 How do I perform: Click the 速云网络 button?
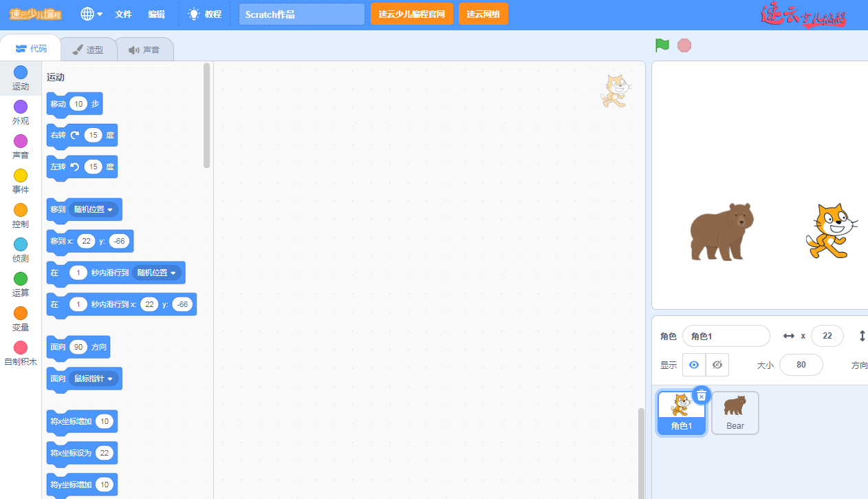pyautogui.click(x=483, y=14)
